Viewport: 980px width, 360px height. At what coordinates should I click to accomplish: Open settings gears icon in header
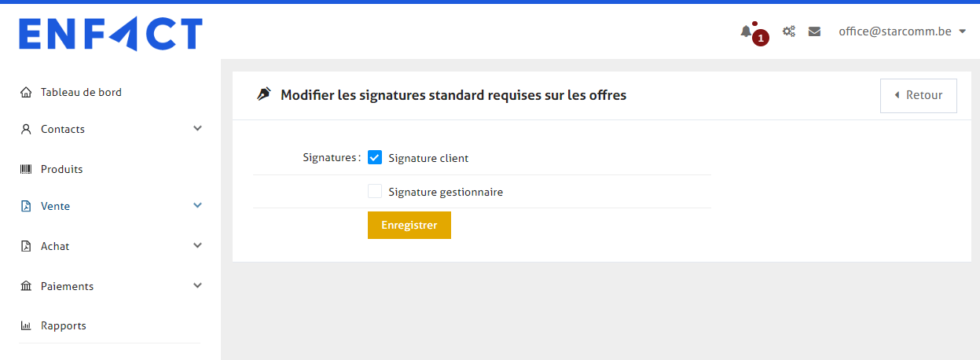pos(789,31)
